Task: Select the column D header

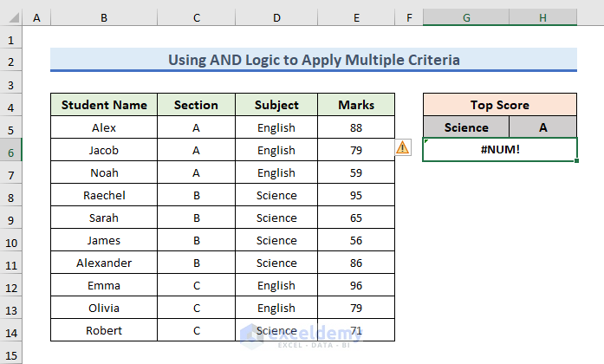Action: click(x=276, y=17)
